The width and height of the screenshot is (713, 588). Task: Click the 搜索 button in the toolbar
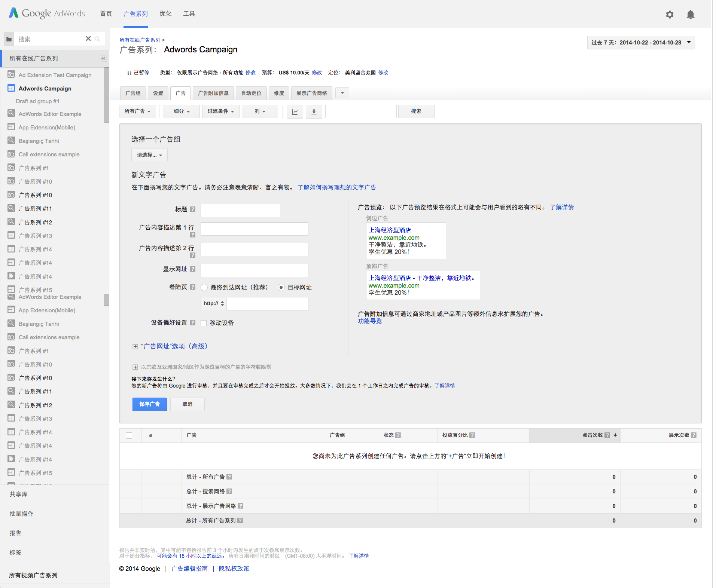click(x=416, y=111)
